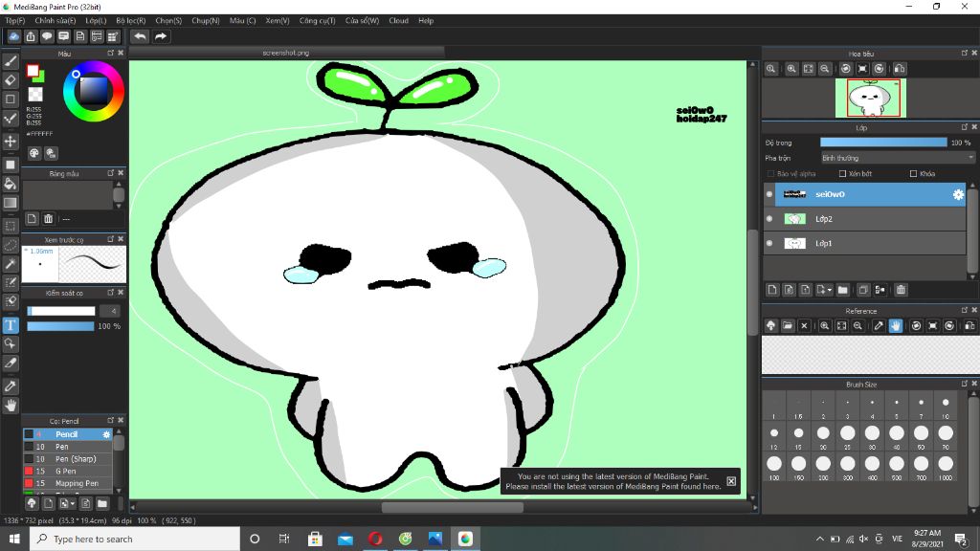Open the Pha trộn blend mode dropdown
This screenshot has height=551, width=980.
point(898,158)
